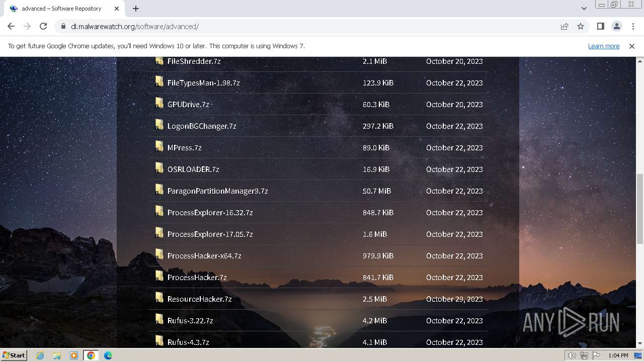Download GPUDrive.7z link
The height and width of the screenshot is (362, 644).
click(x=188, y=105)
